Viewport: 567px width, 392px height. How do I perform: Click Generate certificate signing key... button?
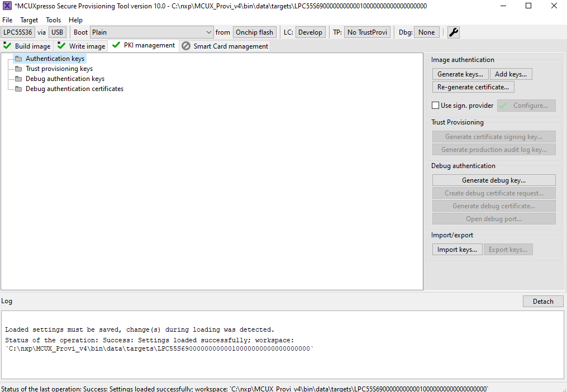point(494,137)
